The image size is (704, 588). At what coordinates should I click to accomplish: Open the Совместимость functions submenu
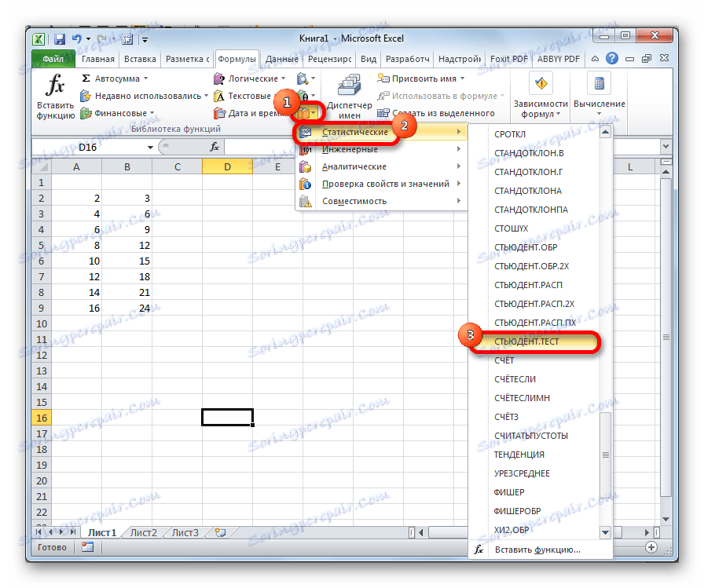click(x=381, y=201)
